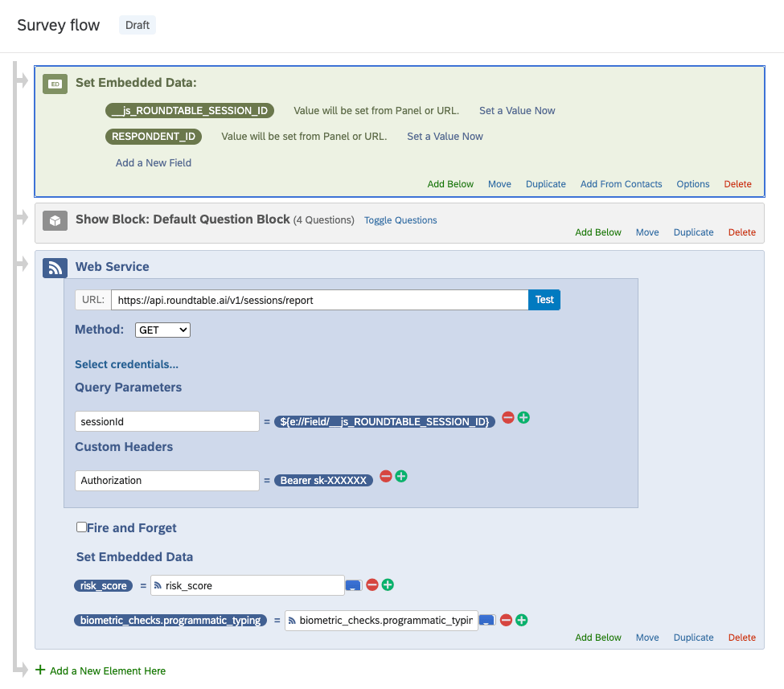Image resolution: width=784 pixels, height=689 pixels.
Task: Click the sessionId parameter name field
Action: (167, 421)
